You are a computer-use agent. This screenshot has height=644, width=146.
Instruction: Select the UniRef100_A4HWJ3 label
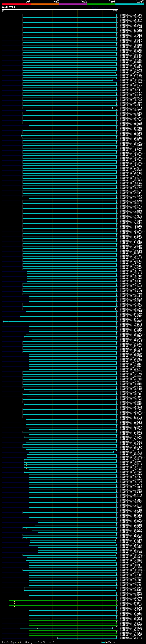pyautogui.click(x=131, y=631)
